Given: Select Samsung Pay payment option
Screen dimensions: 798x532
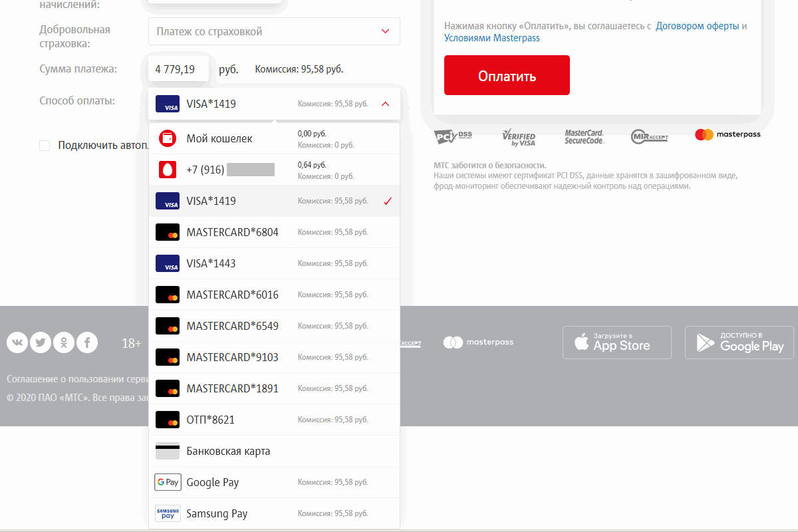Looking at the screenshot, I should point(274,513).
